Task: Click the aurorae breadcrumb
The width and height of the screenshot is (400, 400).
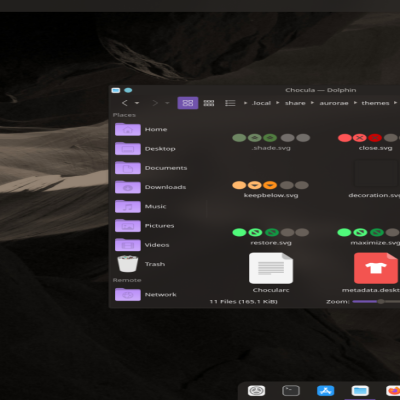Action: (334, 103)
